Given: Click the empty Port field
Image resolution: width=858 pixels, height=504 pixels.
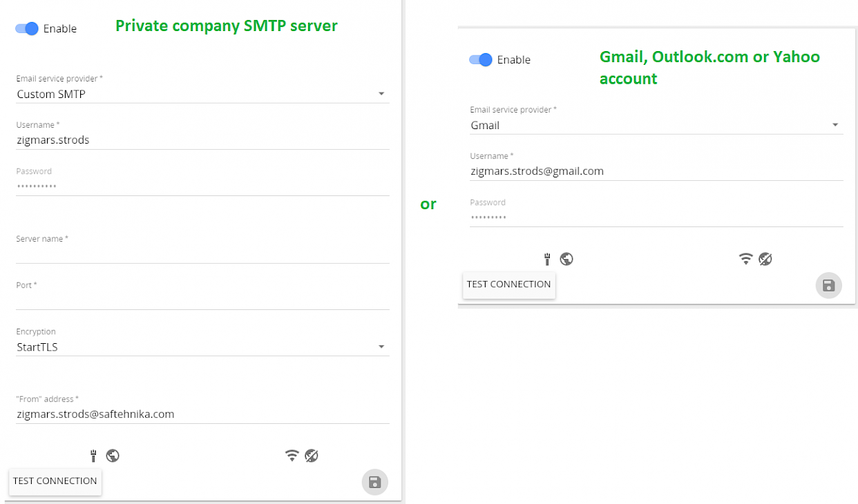Looking at the screenshot, I should pos(202,300).
